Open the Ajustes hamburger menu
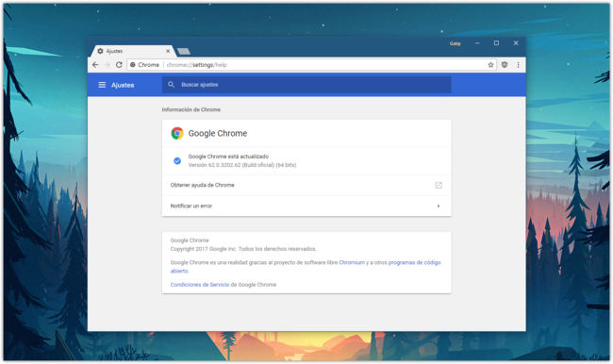Image resolution: width=613 pixels, height=364 pixels. click(102, 85)
